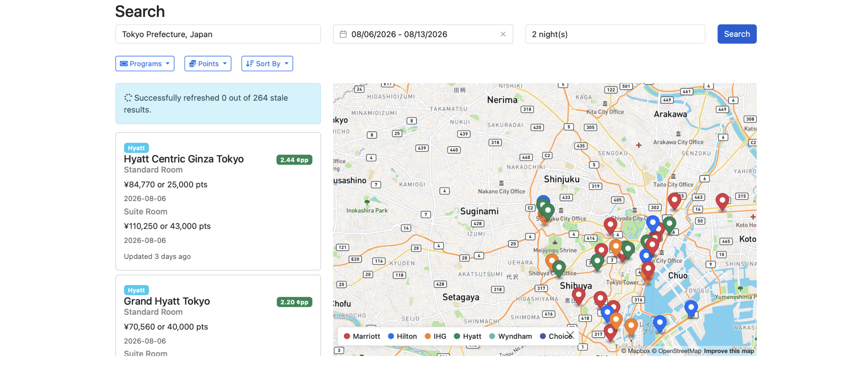
Task: Click the calendar icon in date field
Action: [343, 34]
